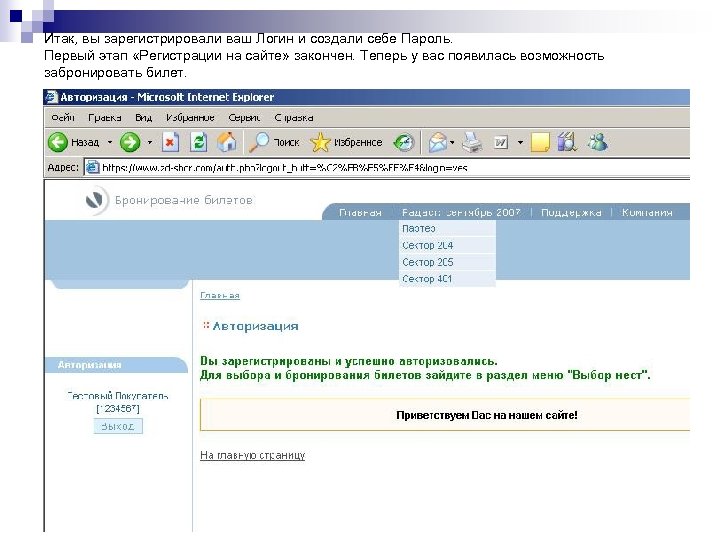Open the Вид menu

pos(144,118)
